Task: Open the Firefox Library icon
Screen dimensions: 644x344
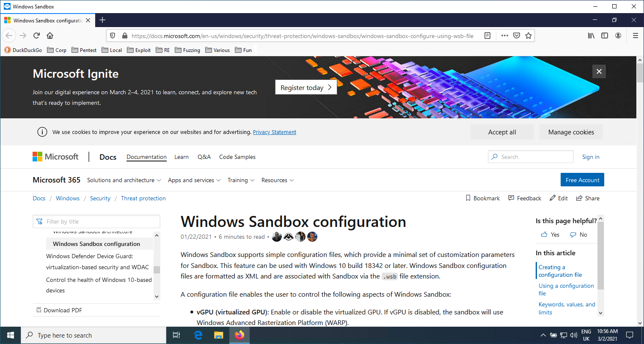Action: coord(591,36)
